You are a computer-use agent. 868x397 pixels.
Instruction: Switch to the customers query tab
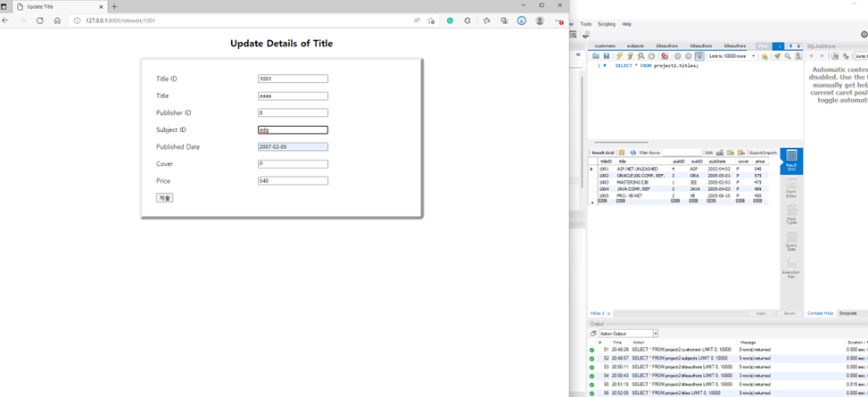[x=605, y=46]
